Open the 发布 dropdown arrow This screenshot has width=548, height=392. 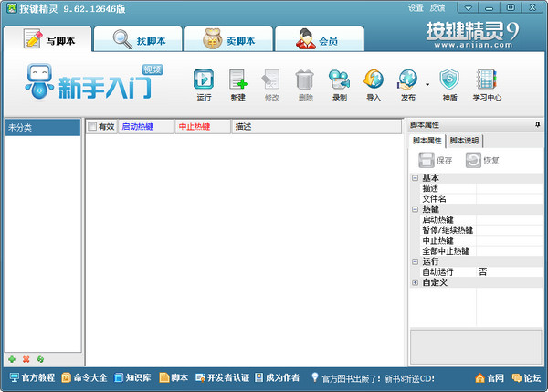point(427,85)
